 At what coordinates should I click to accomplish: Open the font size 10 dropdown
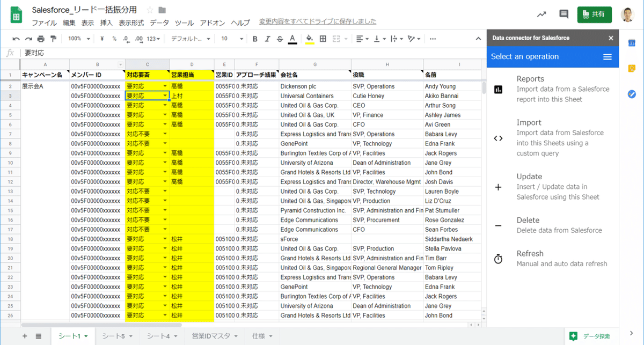coord(232,39)
